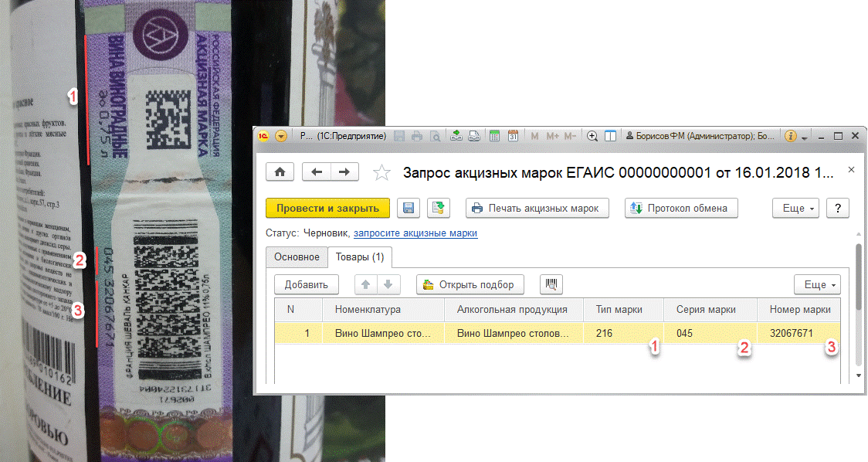Expand the small arrow next to info icon
Viewport: 868px width, 462px height.
(805, 137)
